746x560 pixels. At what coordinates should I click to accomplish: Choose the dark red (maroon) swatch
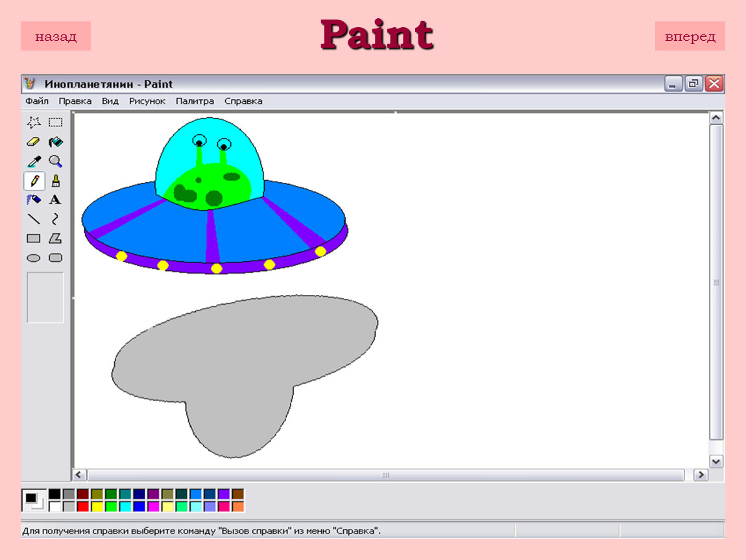(x=83, y=494)
